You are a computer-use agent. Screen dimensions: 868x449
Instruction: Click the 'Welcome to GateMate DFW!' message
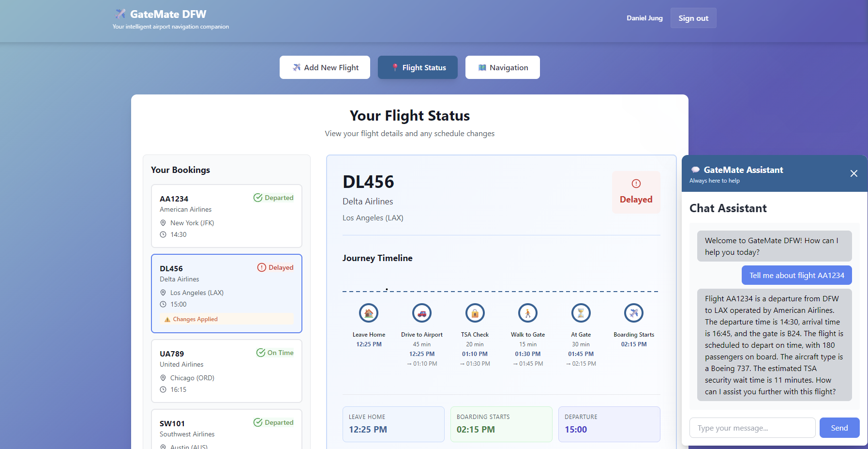(x=775, y=246)
